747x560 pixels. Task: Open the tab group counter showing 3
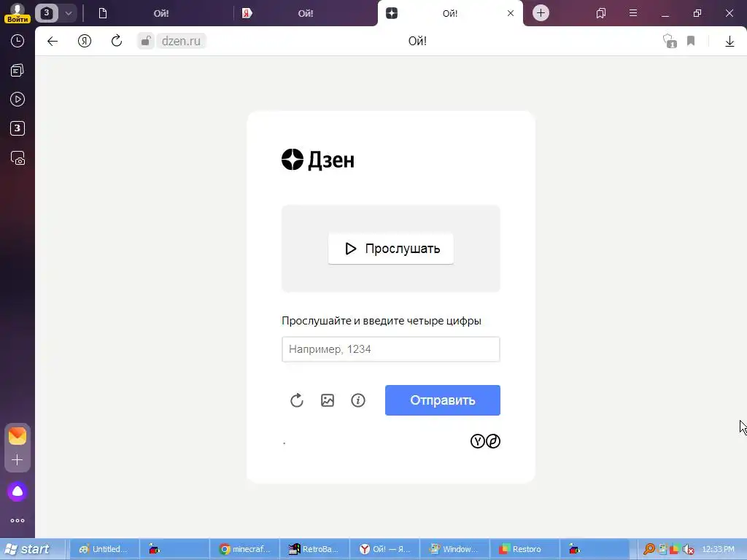tap(46, 13)
